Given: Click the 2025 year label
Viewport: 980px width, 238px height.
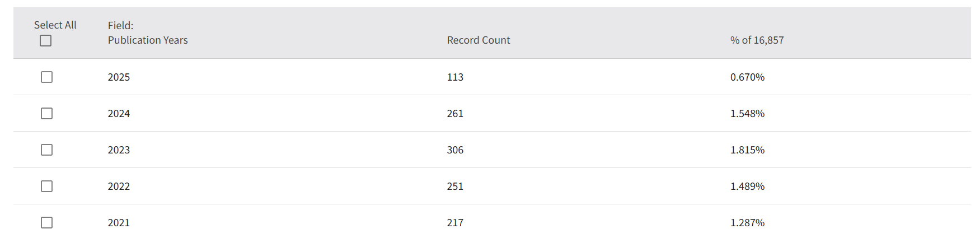Looking at the screenshot, I should click(119, 77).
